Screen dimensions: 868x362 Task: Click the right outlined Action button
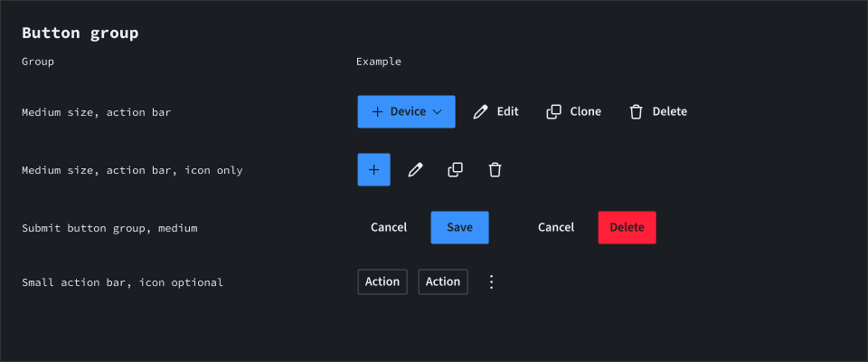443,282
